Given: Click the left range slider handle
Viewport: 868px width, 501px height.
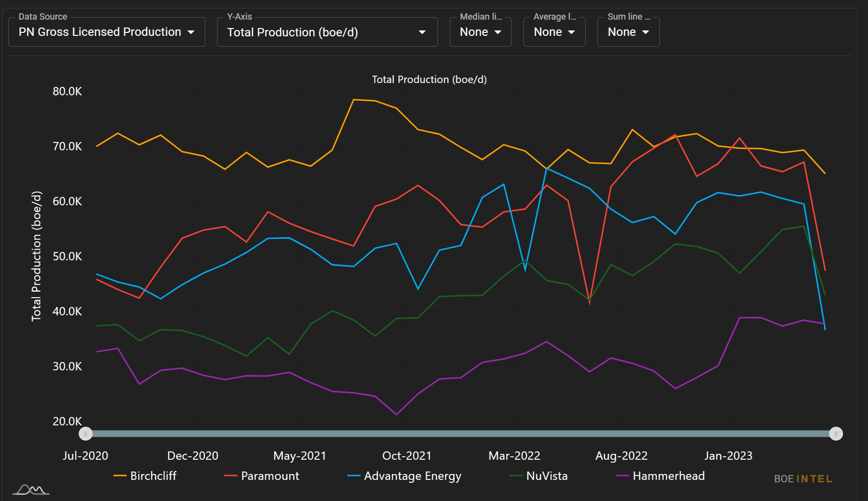Looking at the screenshot, I should 85,434.
